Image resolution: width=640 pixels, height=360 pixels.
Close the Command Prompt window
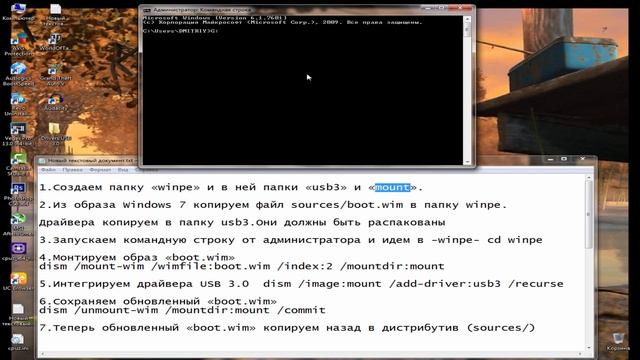pos(460,7)
